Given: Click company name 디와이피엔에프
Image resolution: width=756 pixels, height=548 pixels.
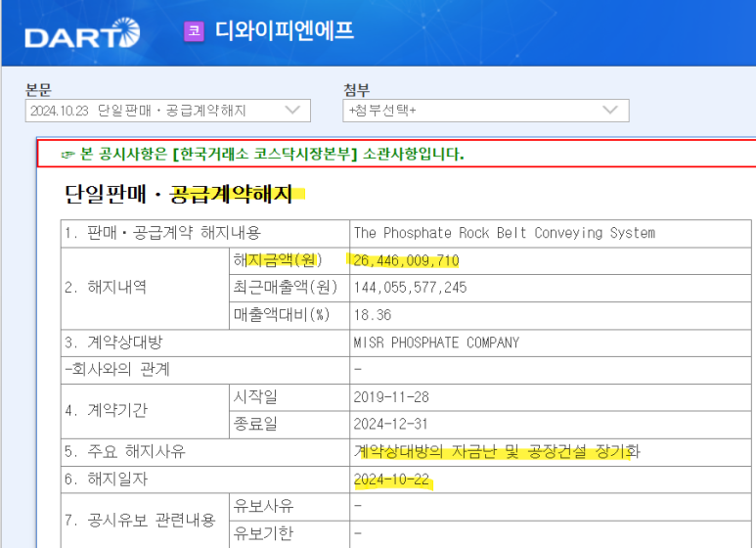Looking at the screenshot, I should pos(284,30).
